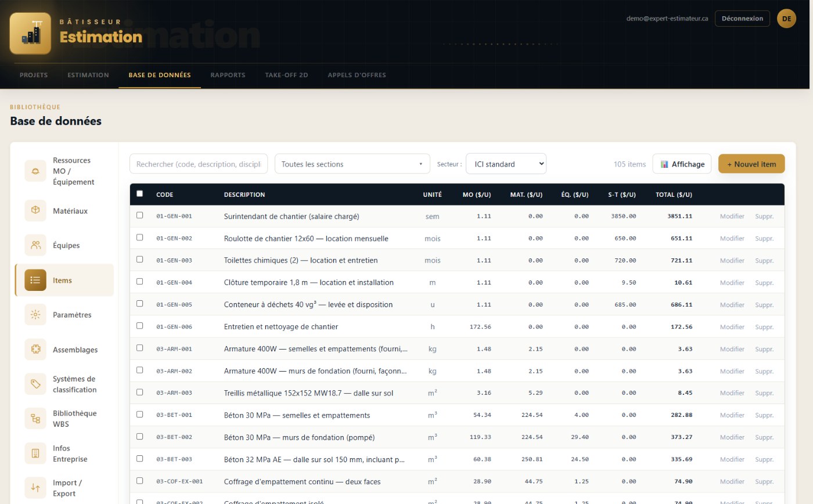Check the 03-COF-EX-001 row checkbox
This screenshot has width=813, height=504.
[x=139, y=480]
